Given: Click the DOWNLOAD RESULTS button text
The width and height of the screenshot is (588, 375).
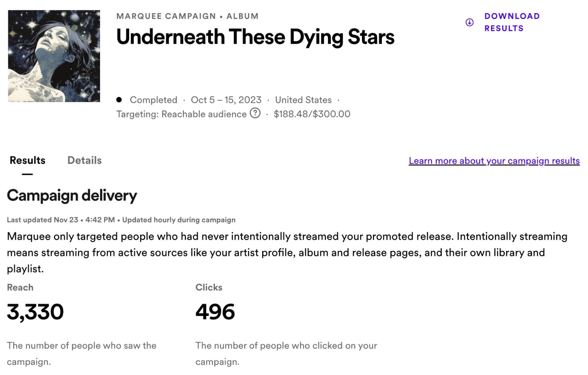Looking at the screenshot, I should point(512,22).
